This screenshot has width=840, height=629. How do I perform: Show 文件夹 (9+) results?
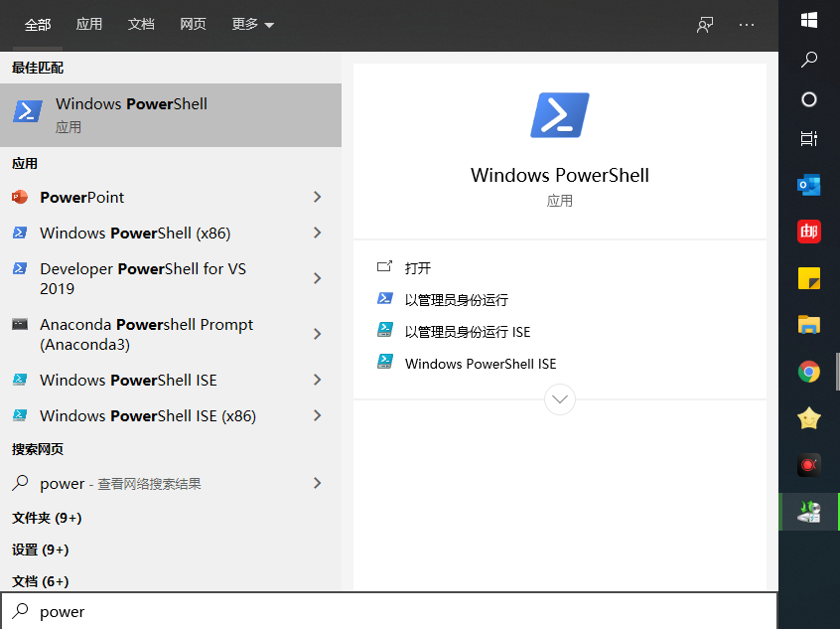coord(47,518)
